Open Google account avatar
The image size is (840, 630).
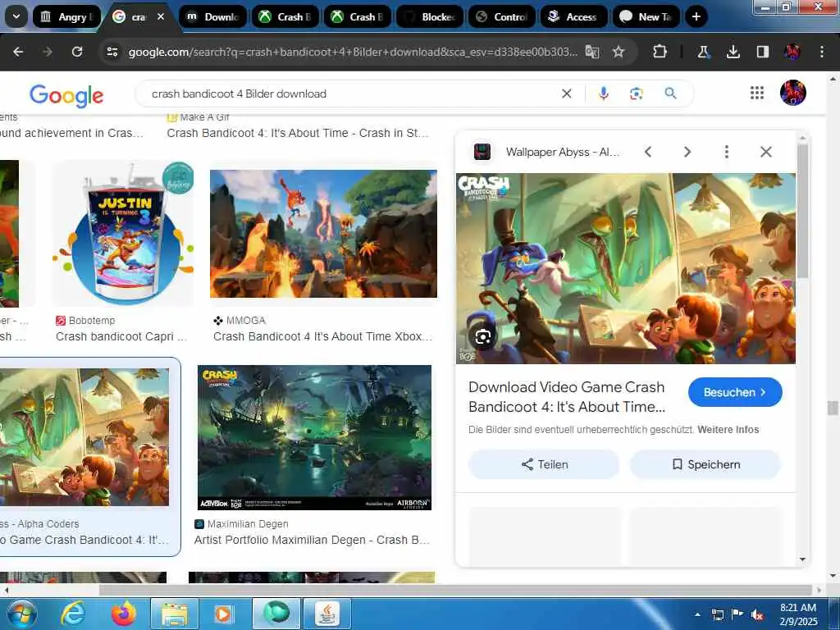(x=793, y=93)
